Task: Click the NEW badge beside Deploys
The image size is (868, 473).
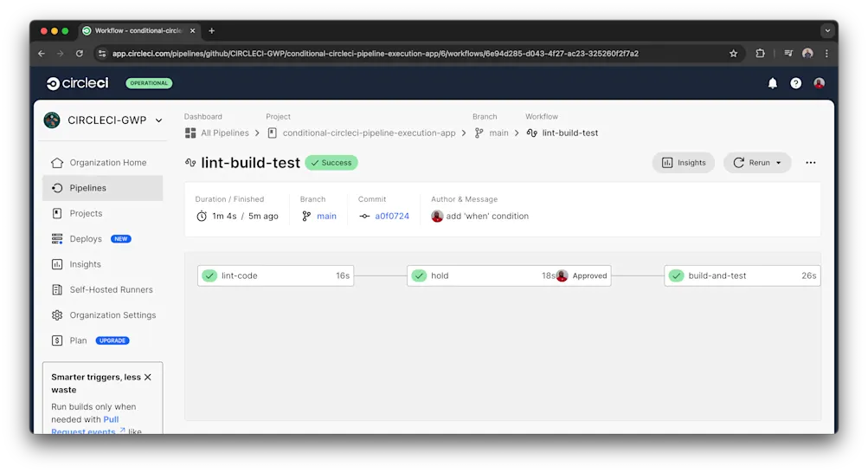Action: pos(120,239)
